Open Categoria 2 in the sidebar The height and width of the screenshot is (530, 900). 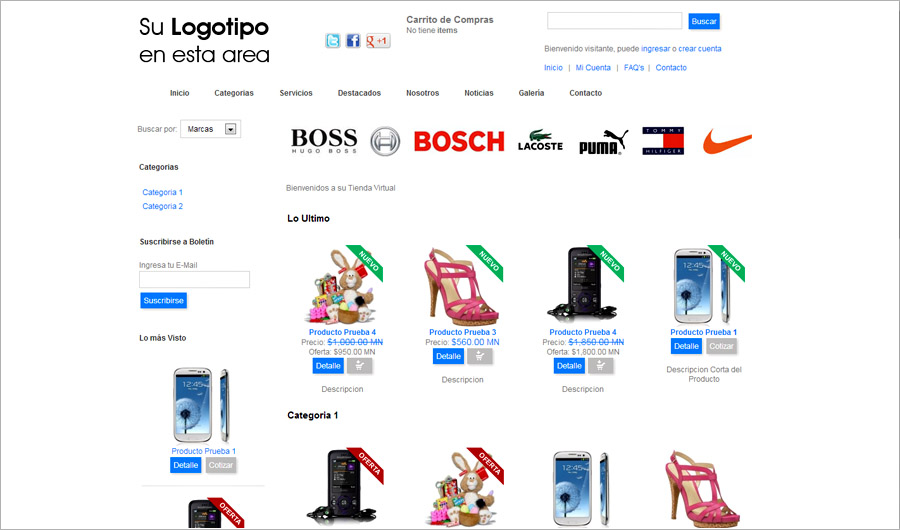162,206
